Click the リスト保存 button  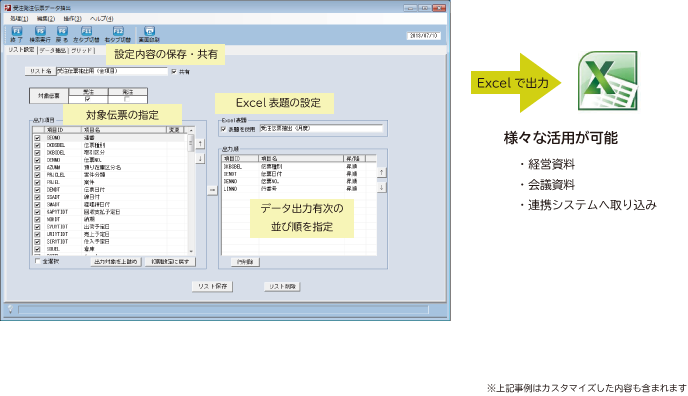212,286
